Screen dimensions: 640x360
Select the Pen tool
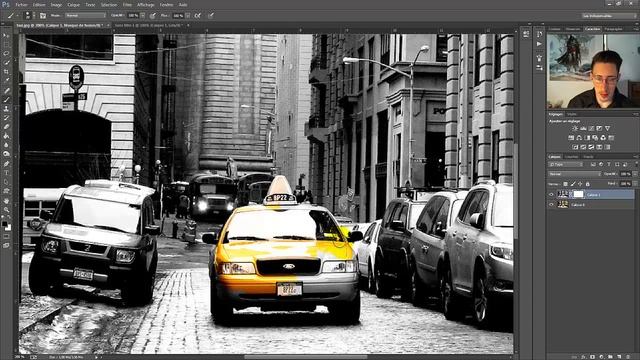click(x=6, y=164)
